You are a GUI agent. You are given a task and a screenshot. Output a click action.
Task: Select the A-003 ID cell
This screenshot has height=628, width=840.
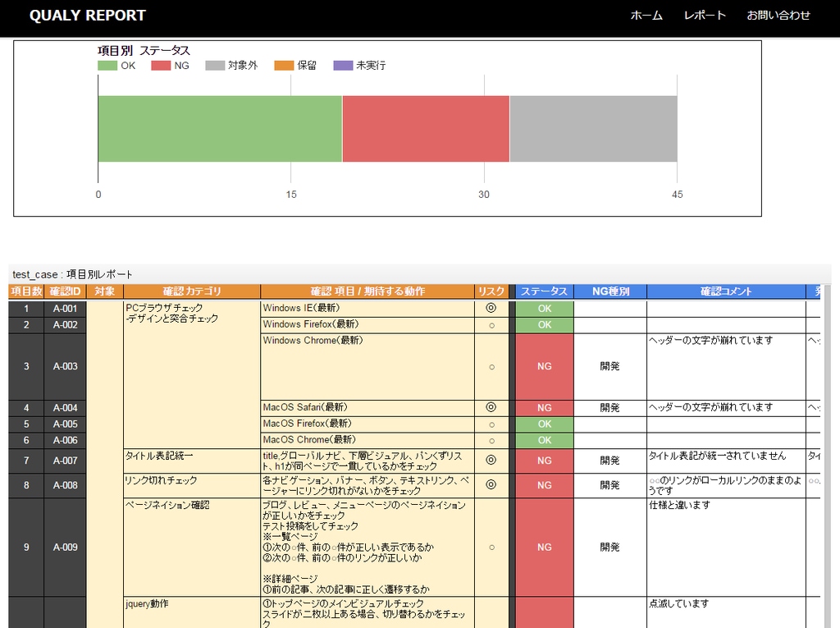[x=65, y=366]
